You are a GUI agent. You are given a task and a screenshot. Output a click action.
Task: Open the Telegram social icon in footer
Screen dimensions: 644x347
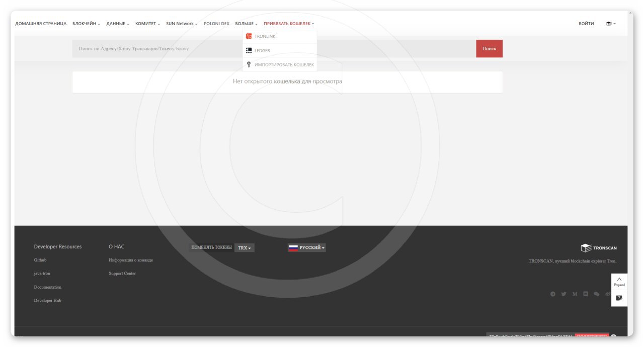[553, 294]
